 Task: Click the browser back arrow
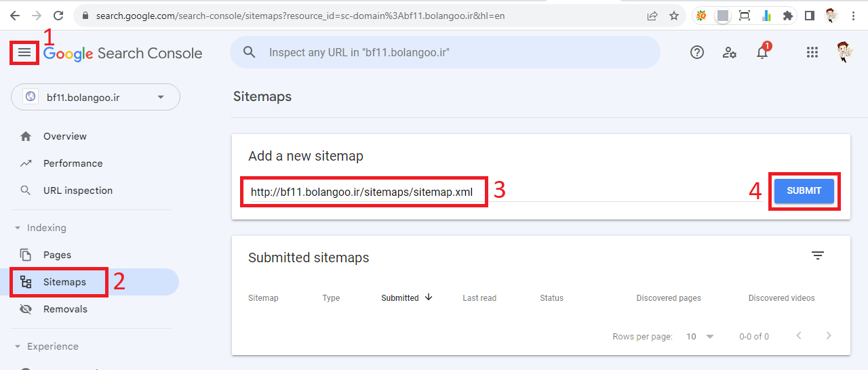click(x=14, y=15)
